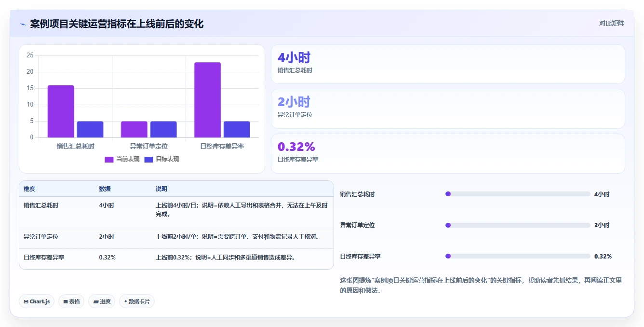Click the 4小时 data card
The image size is (644, 327).
448,64
